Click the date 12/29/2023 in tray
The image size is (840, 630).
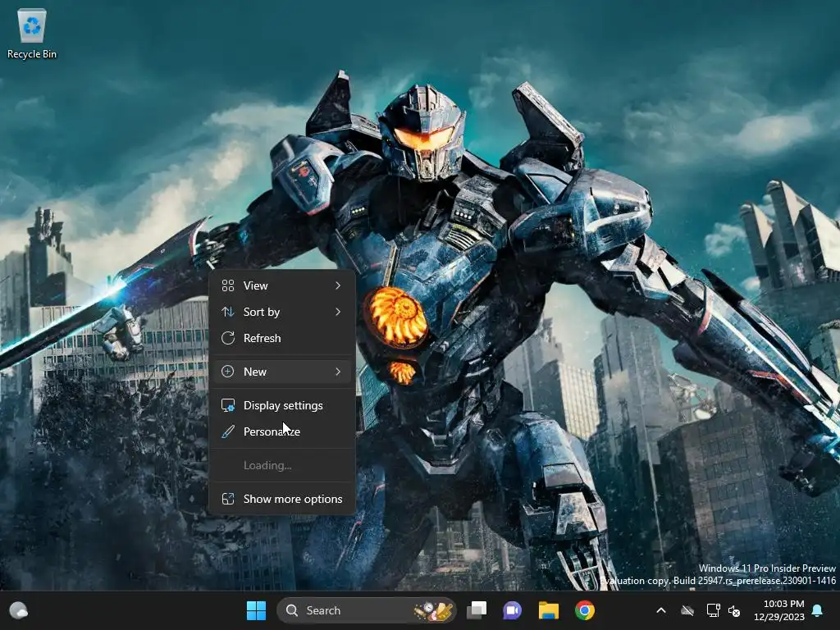(x=779, y=617)
